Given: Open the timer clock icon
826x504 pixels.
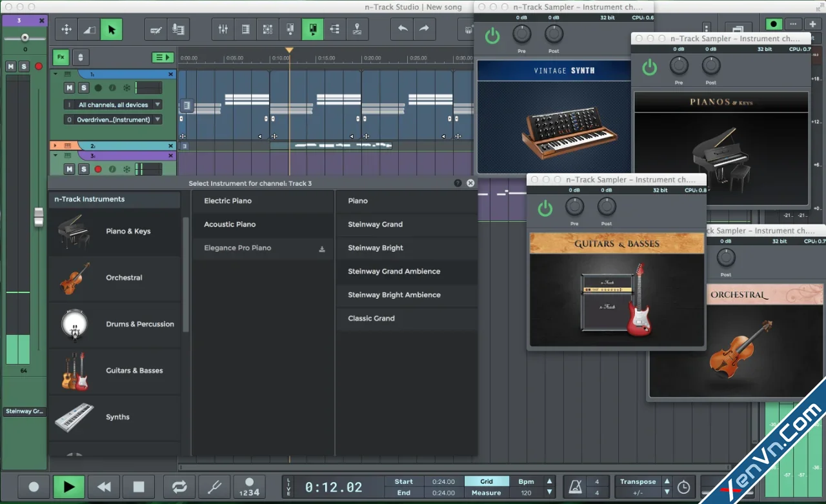Looking at the screenshot, I should click(x=683, y=487).
